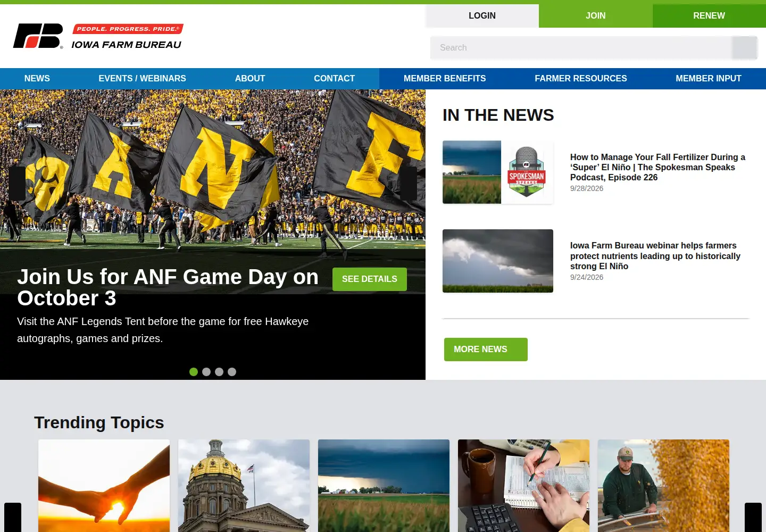Click the date 9/24/2026

click(x=587, y=277)
